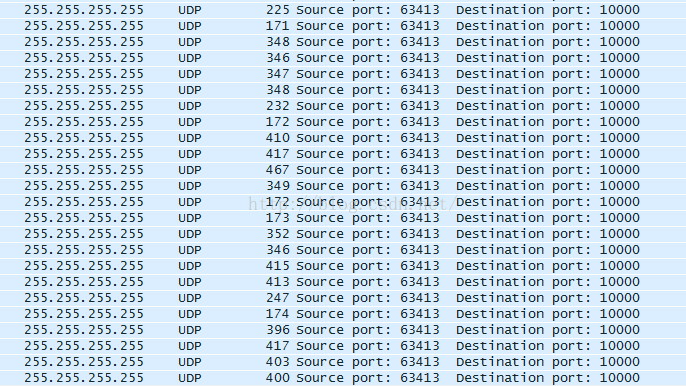
Task: Select the broadcast packet with length 173
Action: pos(343,218)
